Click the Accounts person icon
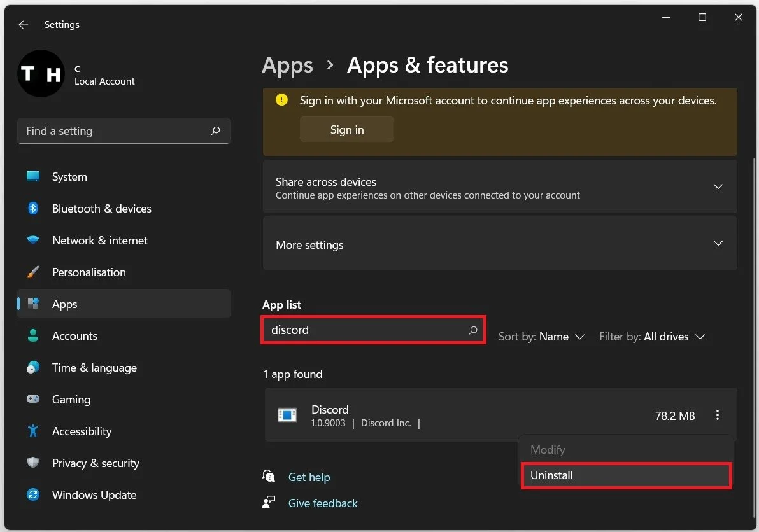Screen dimensions: 759x532 click(33, 335)
